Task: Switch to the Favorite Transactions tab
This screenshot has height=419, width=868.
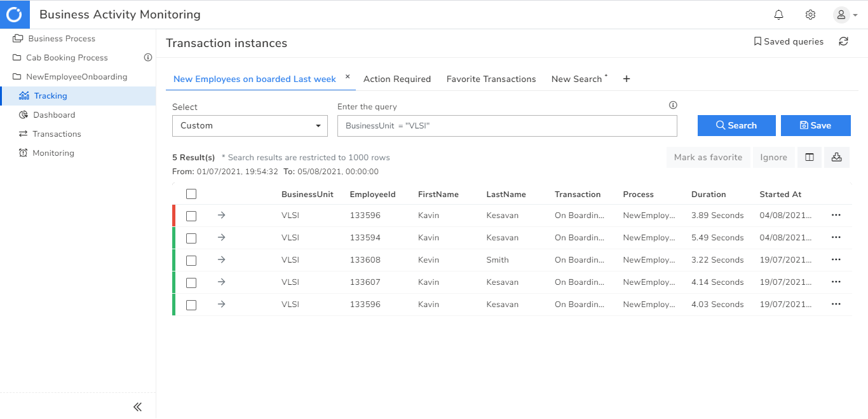Action: click(491, 79)
